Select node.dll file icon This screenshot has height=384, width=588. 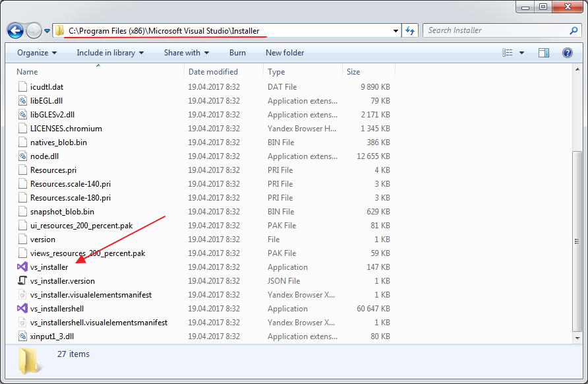coord(22,156)
